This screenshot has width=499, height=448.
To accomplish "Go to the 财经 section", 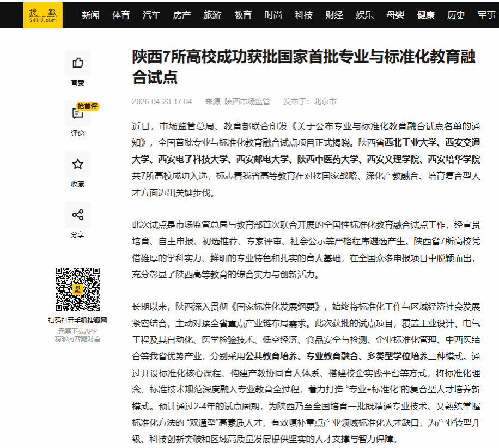I will [x=334, y=15].
